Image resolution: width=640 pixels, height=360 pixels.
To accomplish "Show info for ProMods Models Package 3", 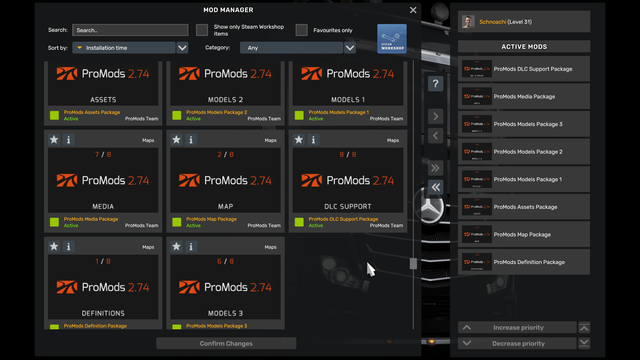I will click(191, 247).
